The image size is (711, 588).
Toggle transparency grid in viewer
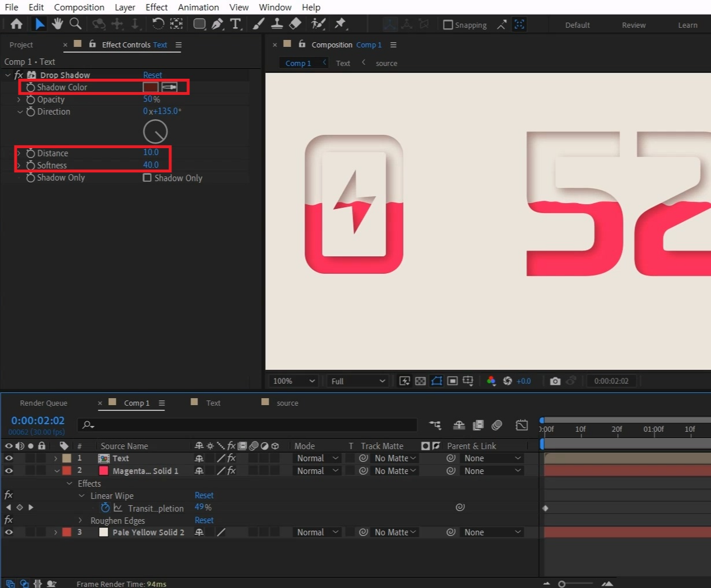point(421,381)
